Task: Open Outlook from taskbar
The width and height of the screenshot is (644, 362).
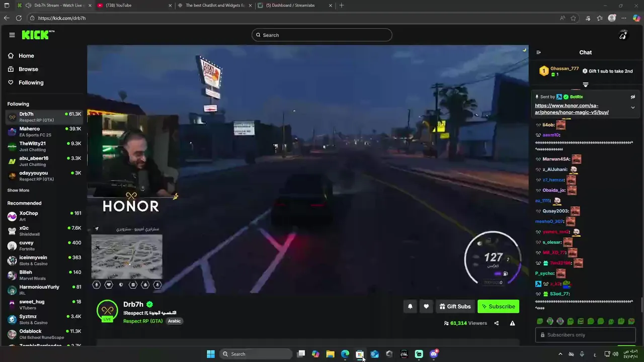Action: coord(374,354)
